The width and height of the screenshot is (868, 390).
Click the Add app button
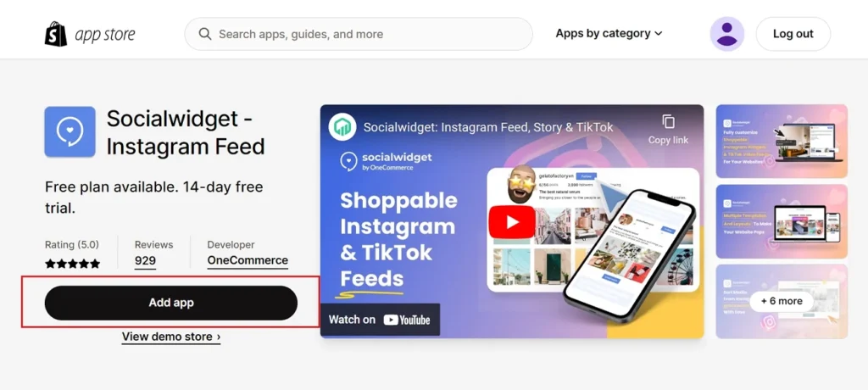click(x=171, y=303)
